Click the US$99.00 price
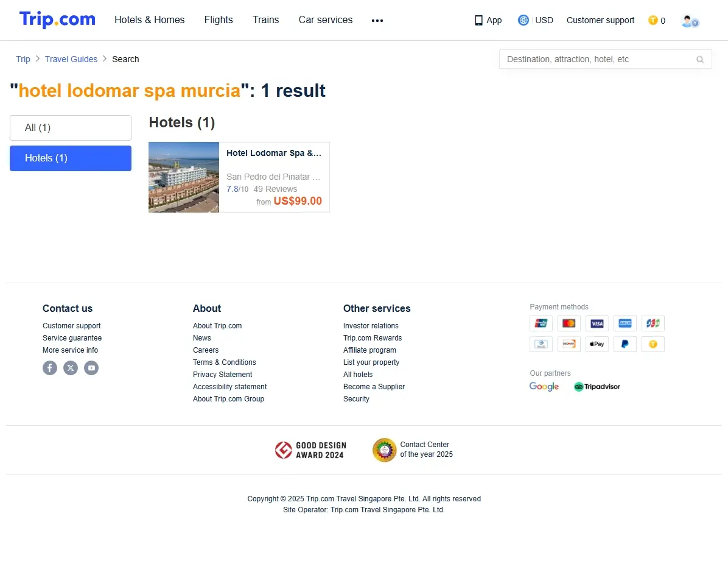The image size is (728, 561). tap(298, 201)
